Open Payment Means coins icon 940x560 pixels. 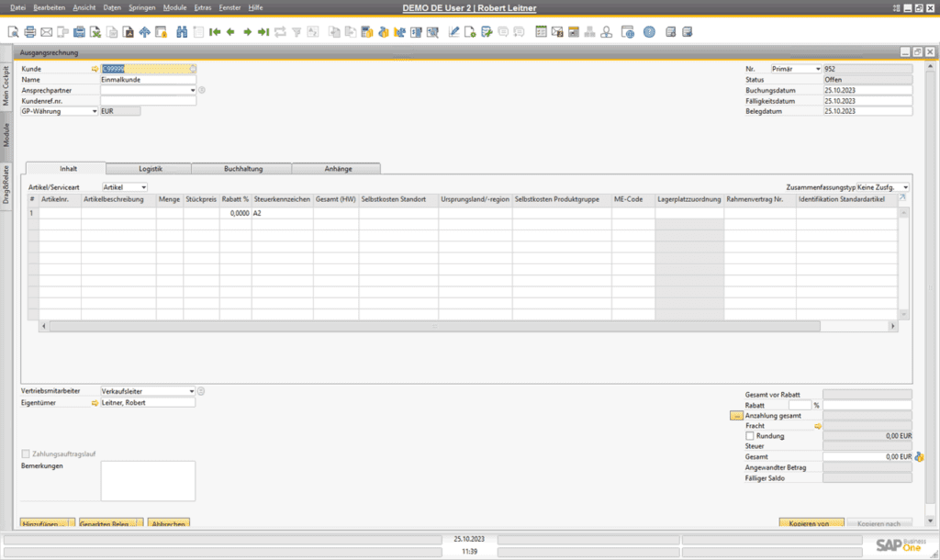coord(383,32)
